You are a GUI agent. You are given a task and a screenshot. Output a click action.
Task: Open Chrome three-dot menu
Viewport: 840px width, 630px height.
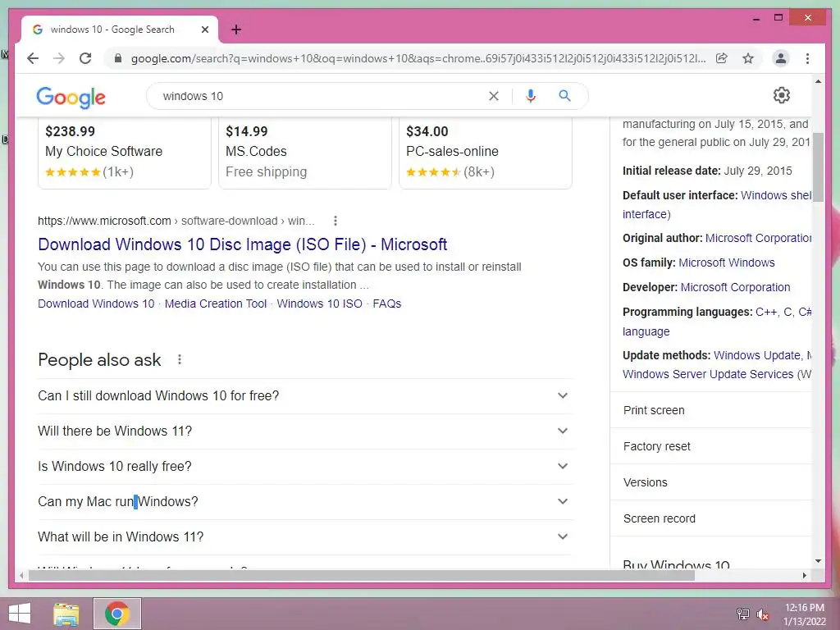coord(807,58)
